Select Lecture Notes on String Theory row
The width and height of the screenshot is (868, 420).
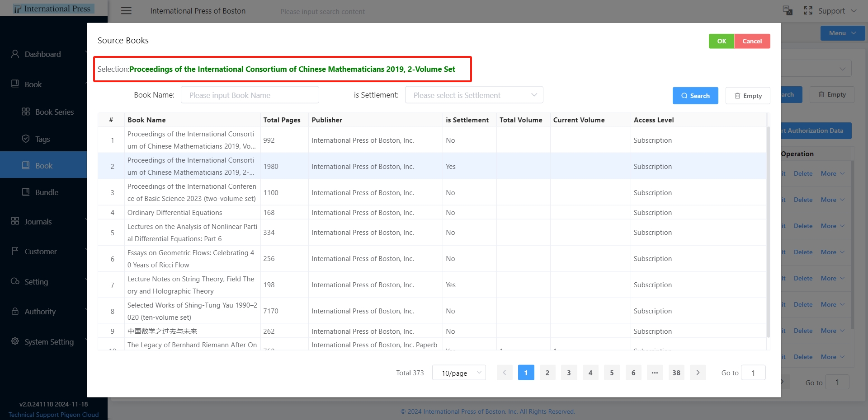pos(432,285)
